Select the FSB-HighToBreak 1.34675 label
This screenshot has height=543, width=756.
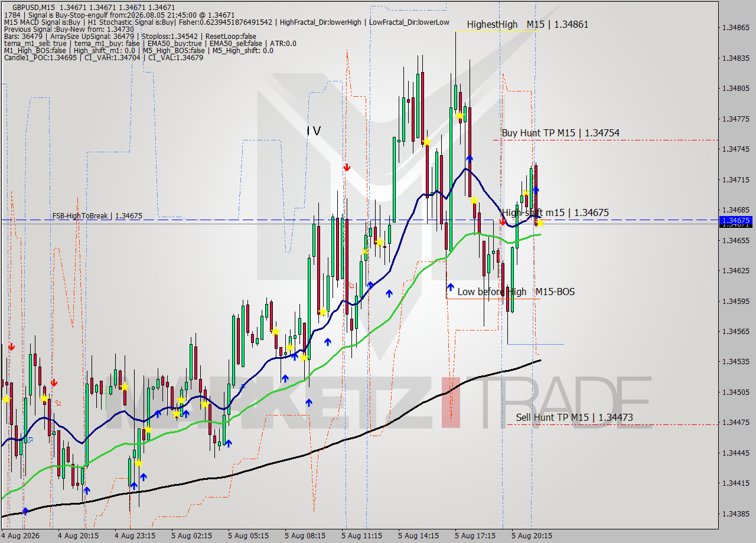97,216
